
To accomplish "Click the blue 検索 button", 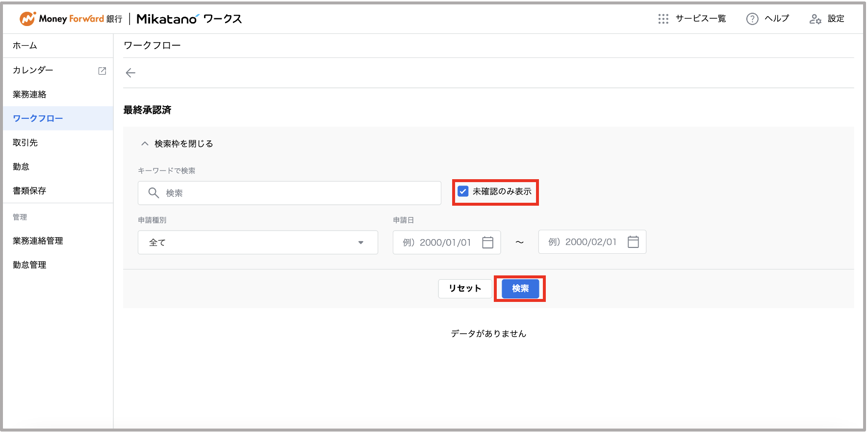I will click(520, 288).
